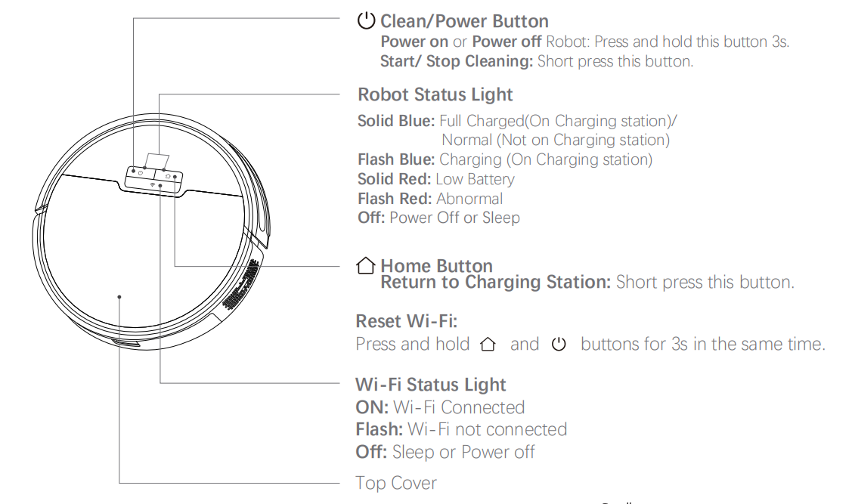Screen dimensions: 852x504
Task: Click the Clean/Power Button heading
Action: click(x=464, y=21)
